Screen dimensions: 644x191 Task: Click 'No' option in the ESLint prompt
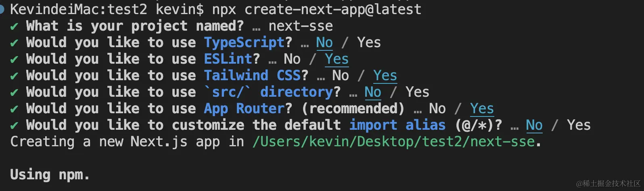coord(292,59)
